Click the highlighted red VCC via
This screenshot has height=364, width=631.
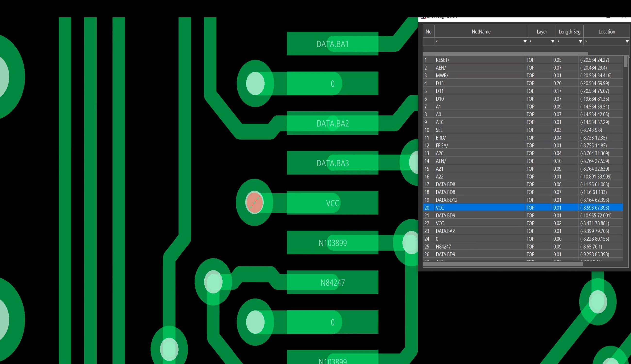click(255, 202)
